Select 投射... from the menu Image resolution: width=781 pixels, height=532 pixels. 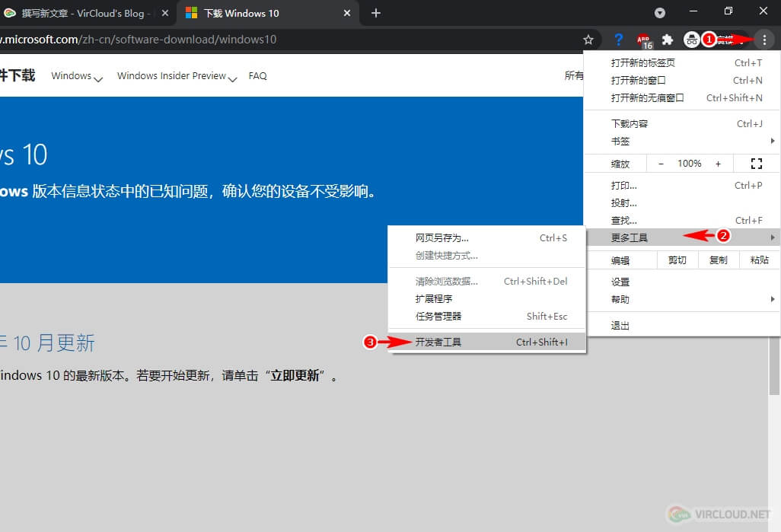pyautogui.click(x=682, y=202)
